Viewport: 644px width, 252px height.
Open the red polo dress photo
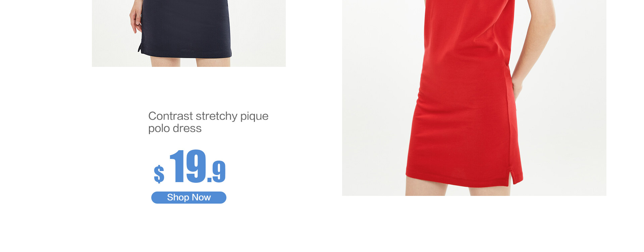474,98
